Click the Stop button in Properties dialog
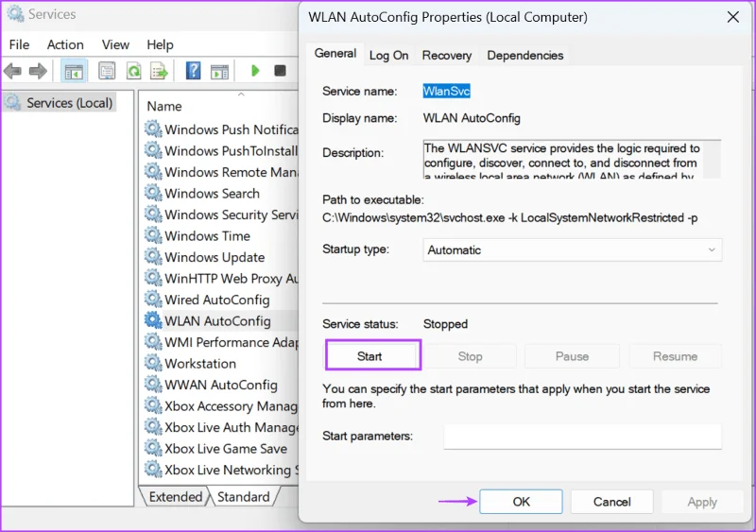This screenshot has height=532, width=756. click(x=470, y=356)
